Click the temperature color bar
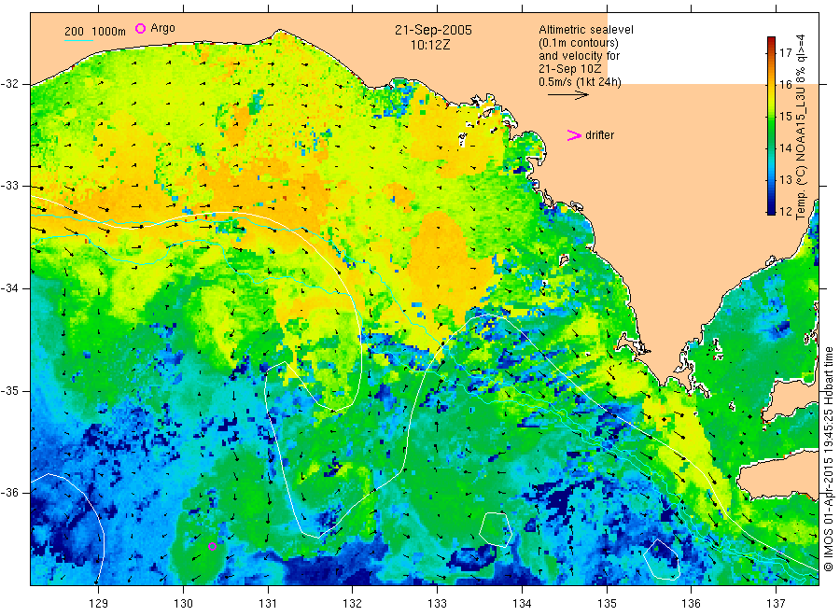 point(771,126)
